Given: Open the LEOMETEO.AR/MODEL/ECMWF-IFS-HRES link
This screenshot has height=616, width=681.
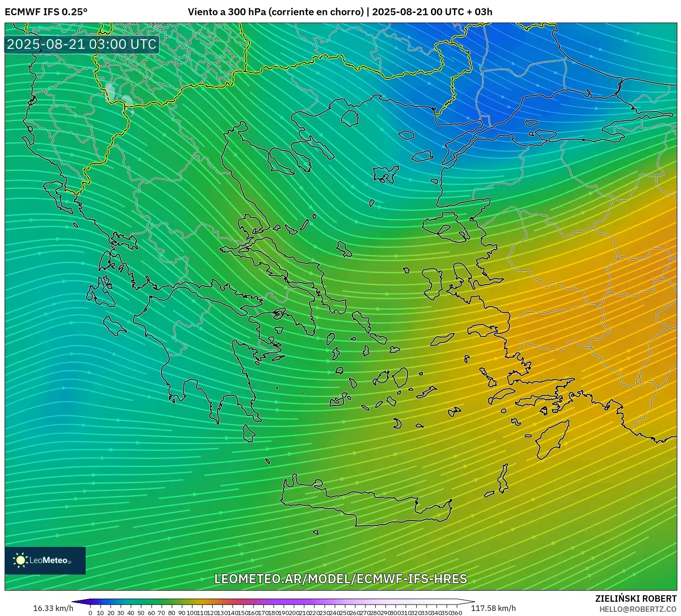Looking at the screenshot, I should (x=341, y=579).
